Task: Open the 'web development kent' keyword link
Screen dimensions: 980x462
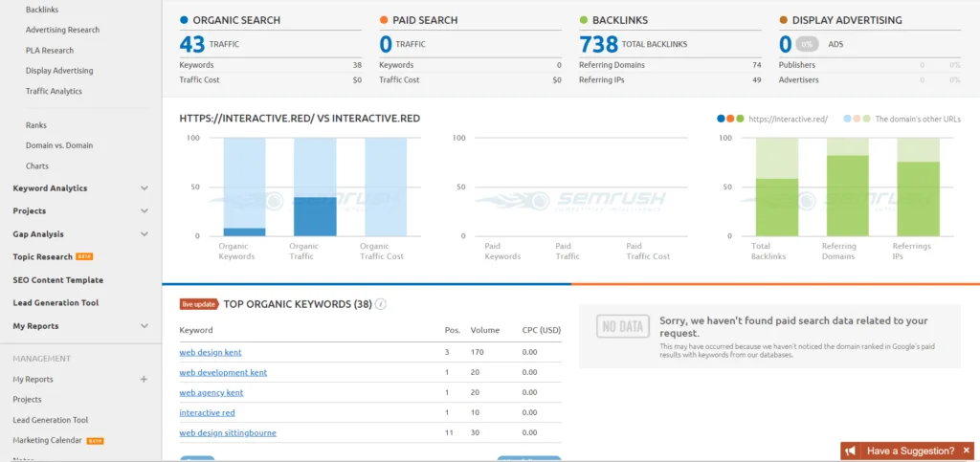Action: pos(223,373)
